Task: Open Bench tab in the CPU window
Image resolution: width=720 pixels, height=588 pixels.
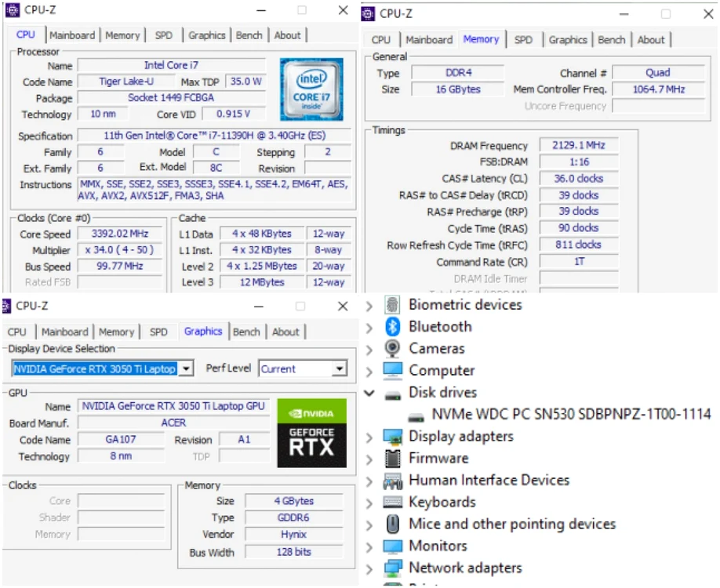Action: 249,35
